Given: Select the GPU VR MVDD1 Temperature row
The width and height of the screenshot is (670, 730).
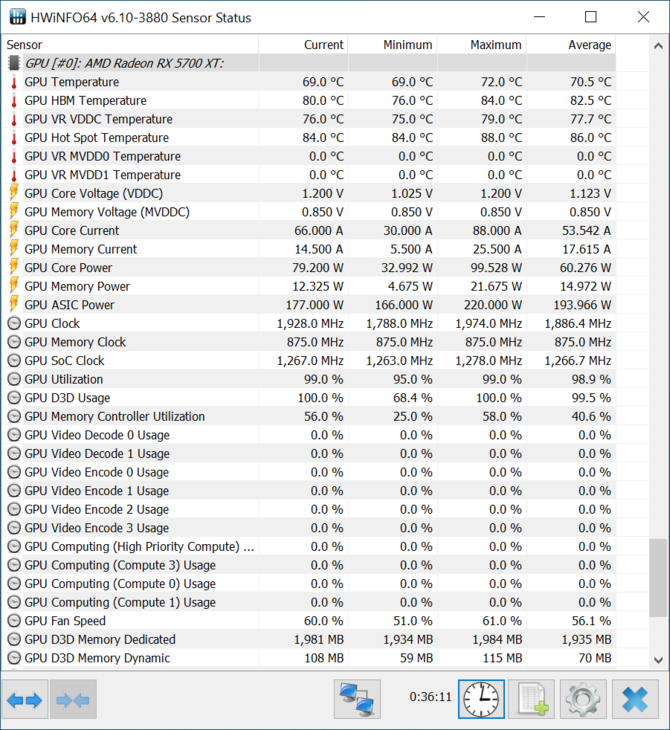Looking at the screenshot, I should (311, 175).
